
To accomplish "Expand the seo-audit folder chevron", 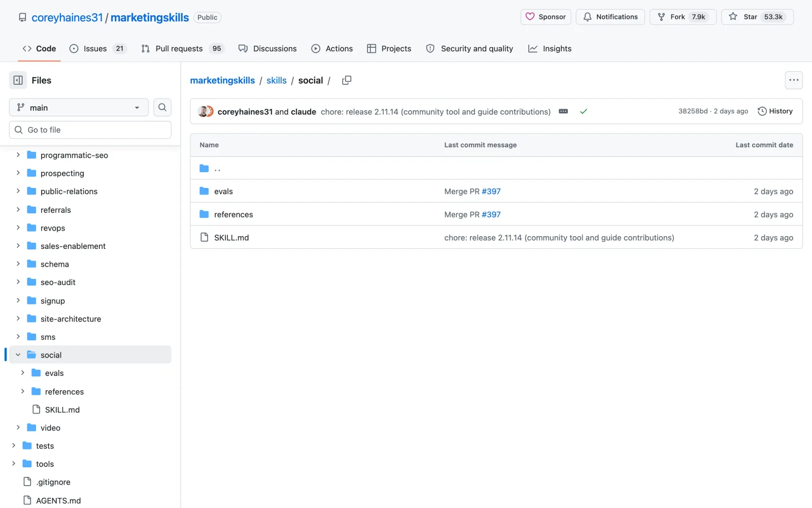I will coord(18,282).
